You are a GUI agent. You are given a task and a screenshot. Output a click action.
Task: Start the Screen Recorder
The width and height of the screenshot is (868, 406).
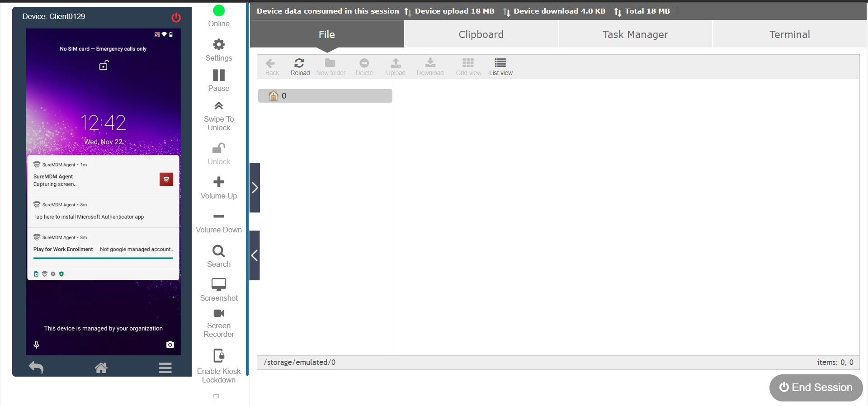point(219,314)
